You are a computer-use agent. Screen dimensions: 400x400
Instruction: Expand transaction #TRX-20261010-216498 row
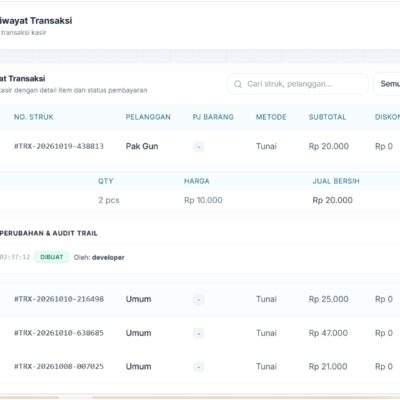coord(200,299)
